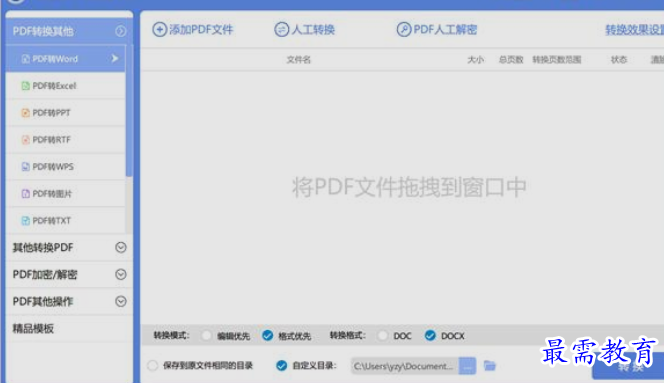Click the PDF转换其他 section header
Viewport: 664px width, 383px height.
point(69,31)
